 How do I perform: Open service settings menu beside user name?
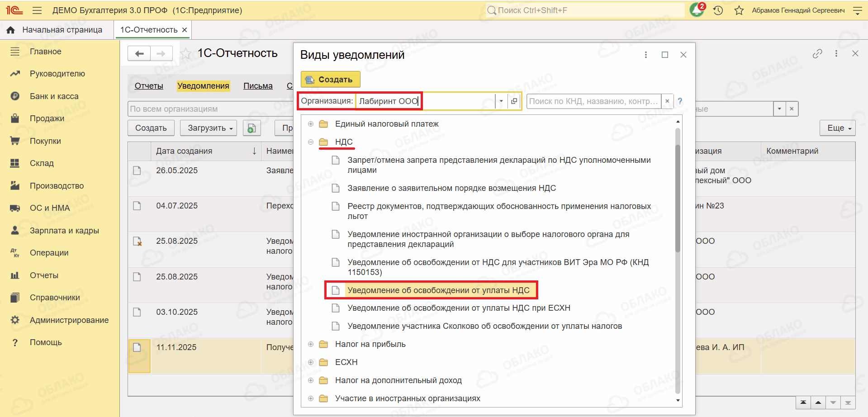[x=857, y=10]
